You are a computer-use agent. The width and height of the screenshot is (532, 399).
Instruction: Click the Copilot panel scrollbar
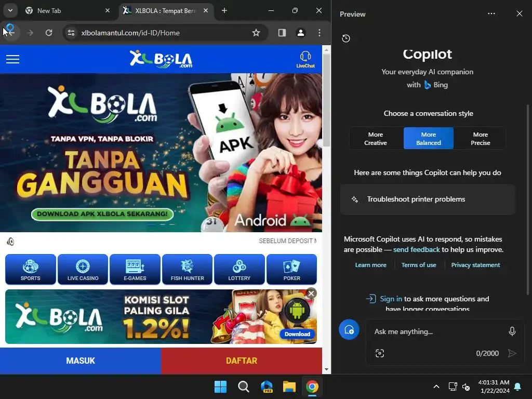click(x=528, y=200)
